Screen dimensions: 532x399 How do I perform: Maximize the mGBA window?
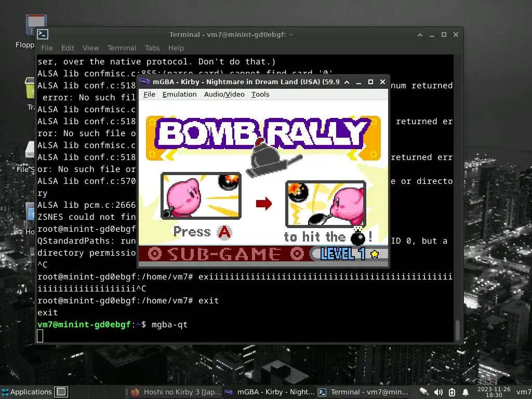pos(370,82)
